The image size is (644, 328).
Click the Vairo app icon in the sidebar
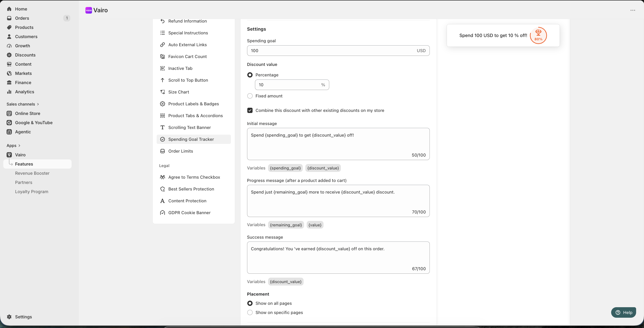[9, 155]
